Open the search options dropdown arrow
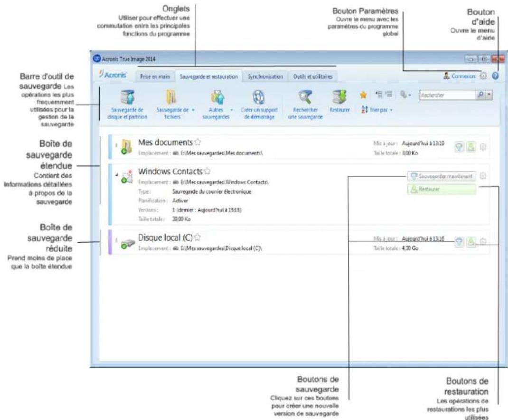 pyautogui.click(x=489, y=95)
